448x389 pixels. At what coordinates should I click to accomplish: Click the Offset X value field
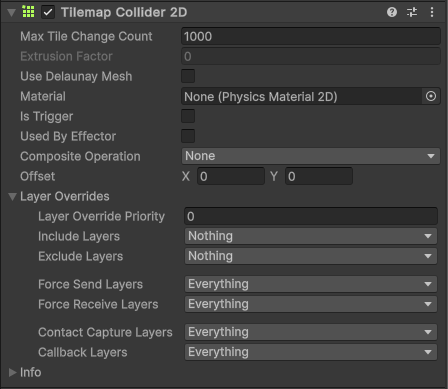(x=231, y=176)
